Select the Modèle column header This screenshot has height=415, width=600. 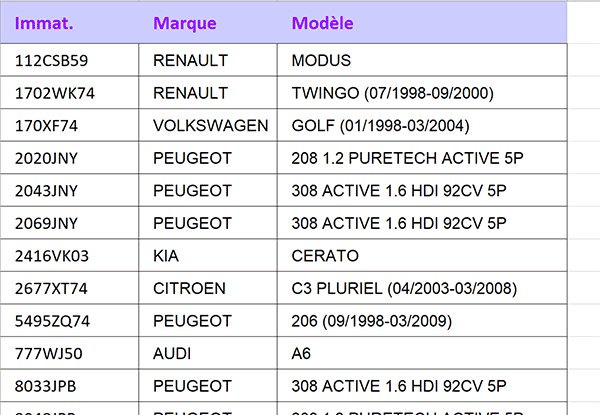pos(422,23)
